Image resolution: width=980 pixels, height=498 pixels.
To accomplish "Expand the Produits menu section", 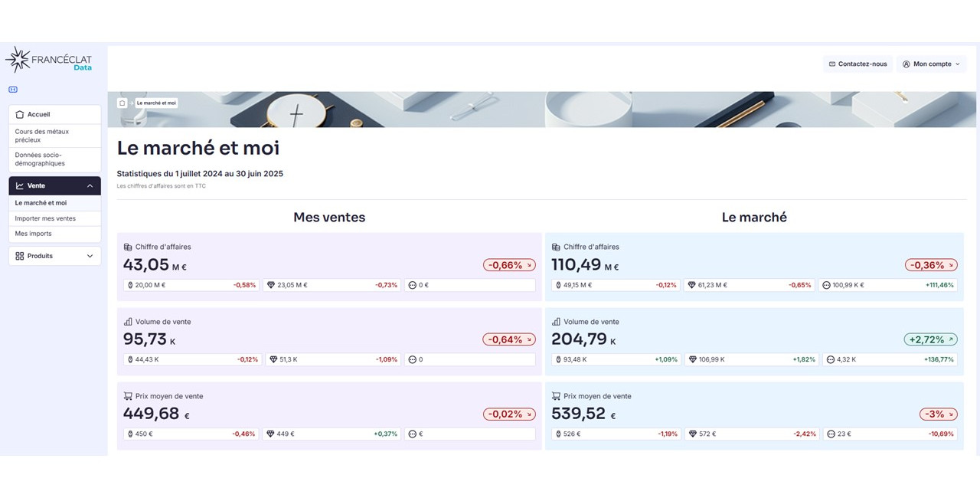I will [x=90, y=256].
